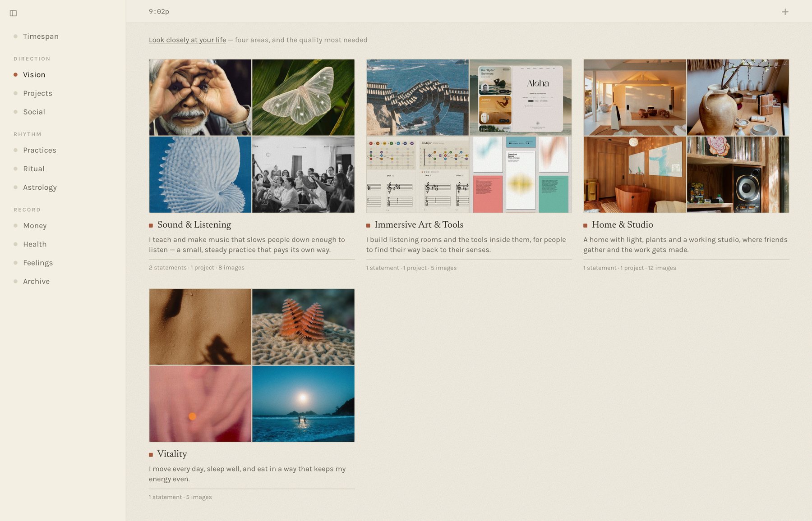Open the Social section
Viewport: 812px width, 521px height.
point(34,112)
